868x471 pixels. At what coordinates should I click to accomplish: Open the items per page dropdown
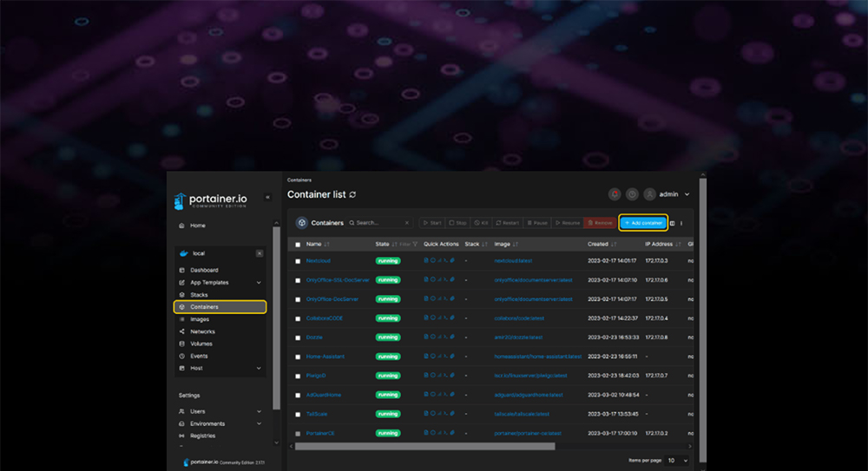click(x=677, y=461)
